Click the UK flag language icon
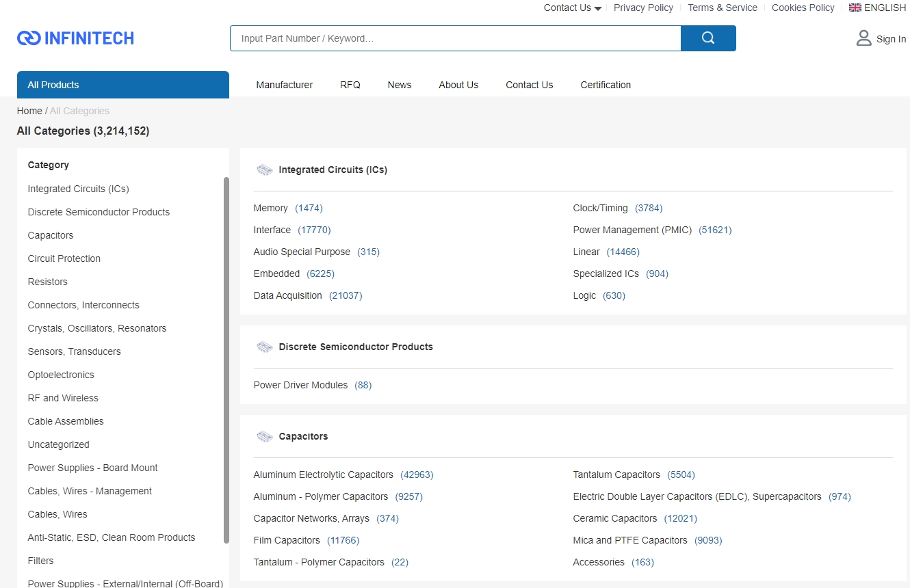 [x=855, y=8]
